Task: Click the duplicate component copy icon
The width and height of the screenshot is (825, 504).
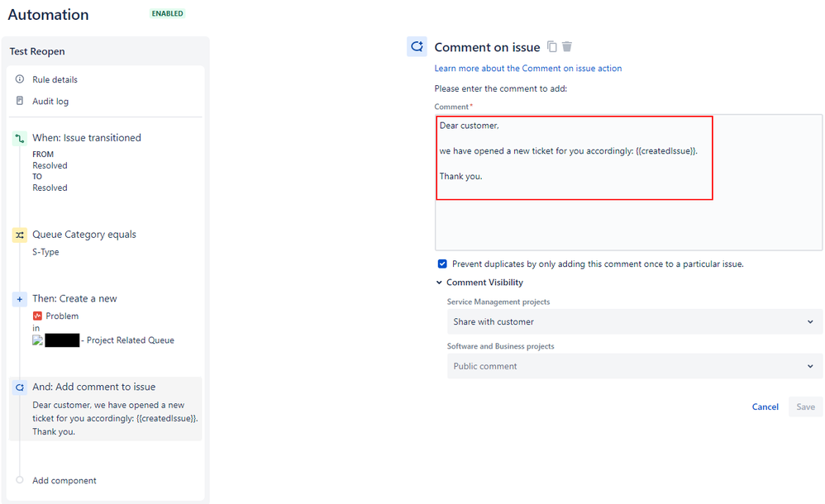Action: pyautogui.click(x=552, y=47)
